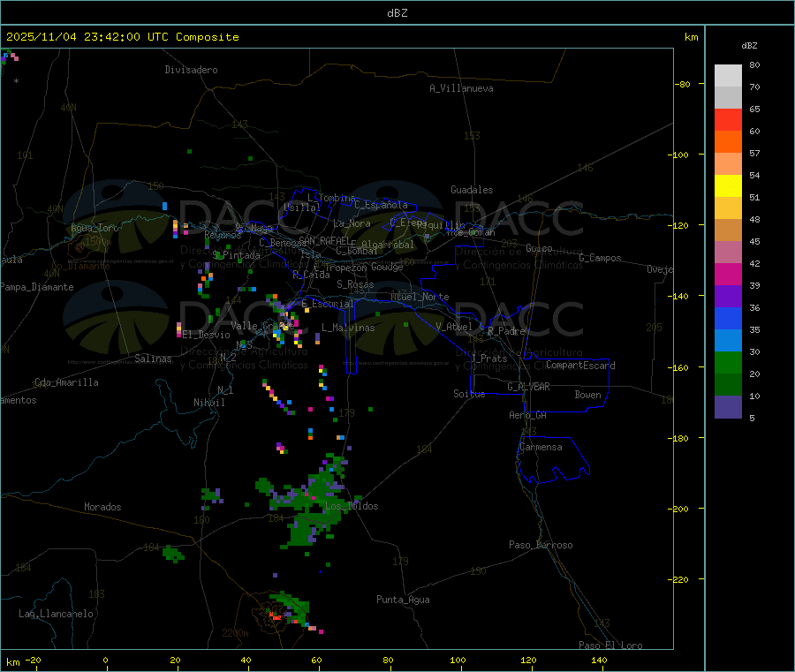Click the 0 km horizontal axis tick
The width and height of the screenshot is (795, 672).
105,660
